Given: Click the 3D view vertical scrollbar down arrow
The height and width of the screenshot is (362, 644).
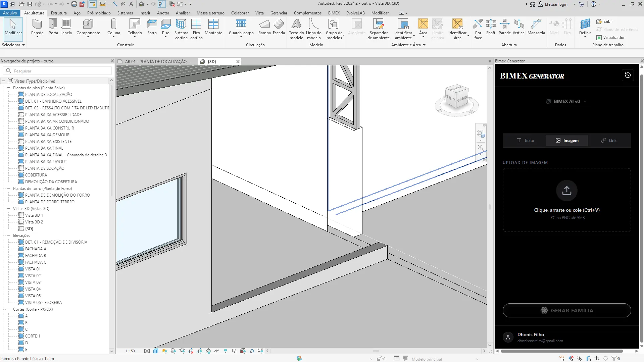Looking at the screenshot, I should coord(490,345).
